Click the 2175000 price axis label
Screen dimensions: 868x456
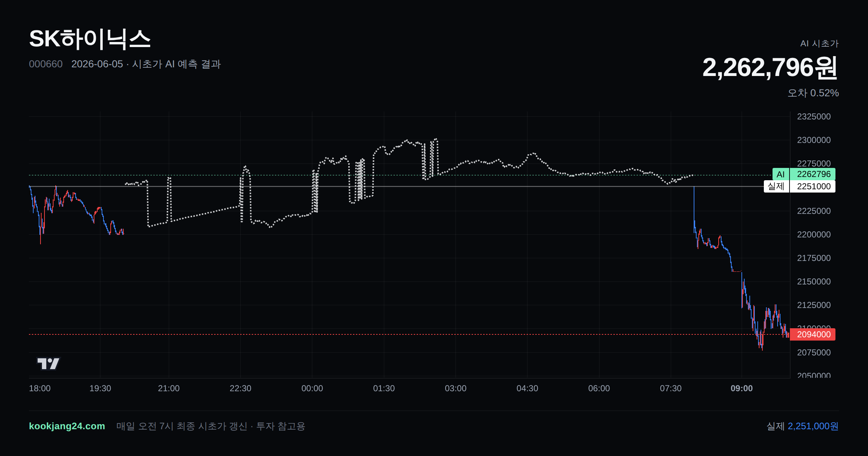tap(814, 258)
